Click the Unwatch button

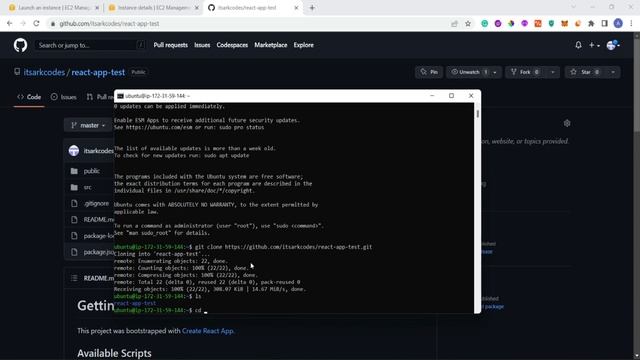(x=468, y=72)
